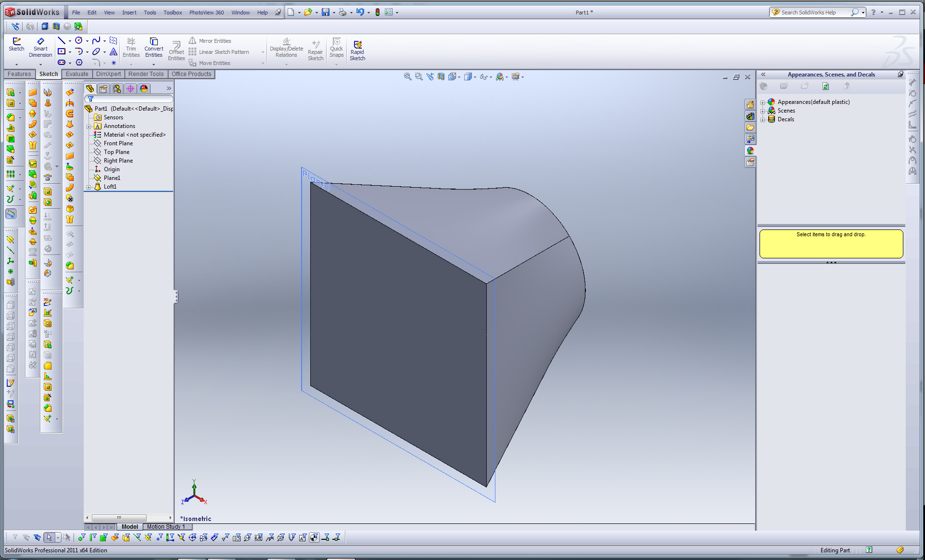Open the View Orientation dropdown arrow

coord(459,77)
